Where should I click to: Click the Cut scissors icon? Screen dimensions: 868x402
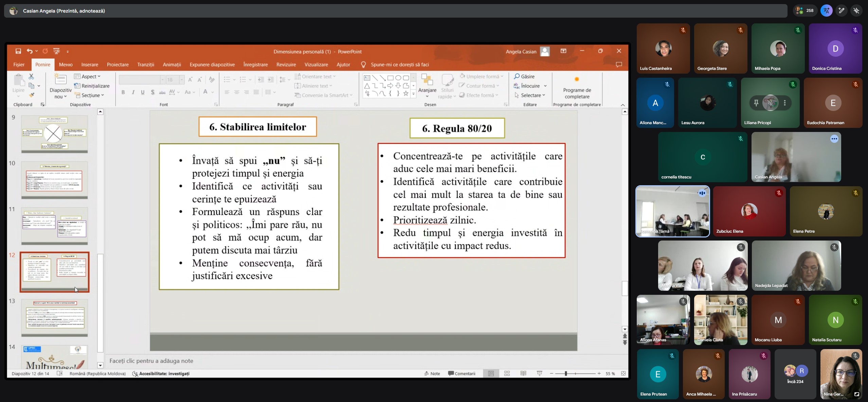click(31, 76)
